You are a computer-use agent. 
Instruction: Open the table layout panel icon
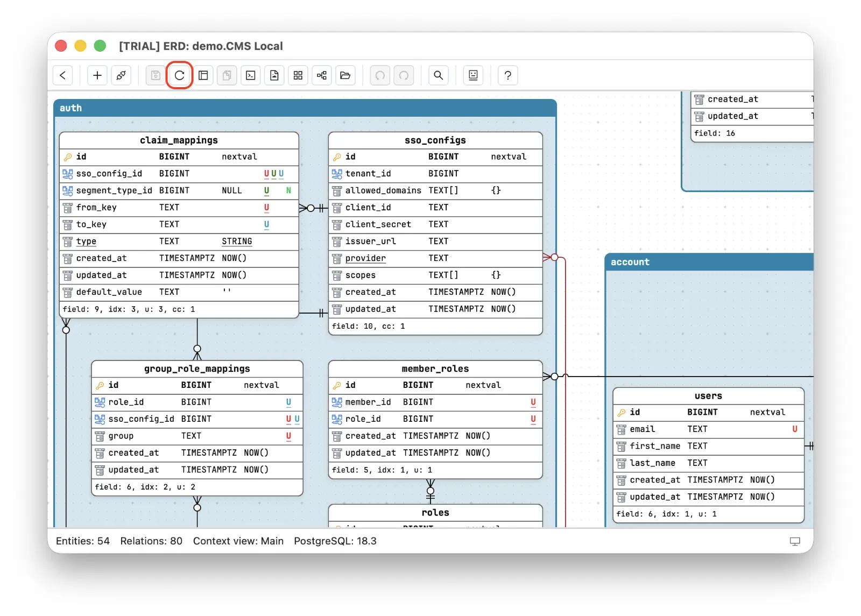pos(203,75)
